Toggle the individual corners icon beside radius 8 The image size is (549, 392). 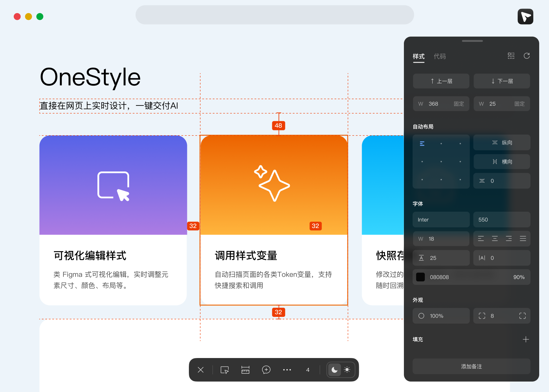523,316
